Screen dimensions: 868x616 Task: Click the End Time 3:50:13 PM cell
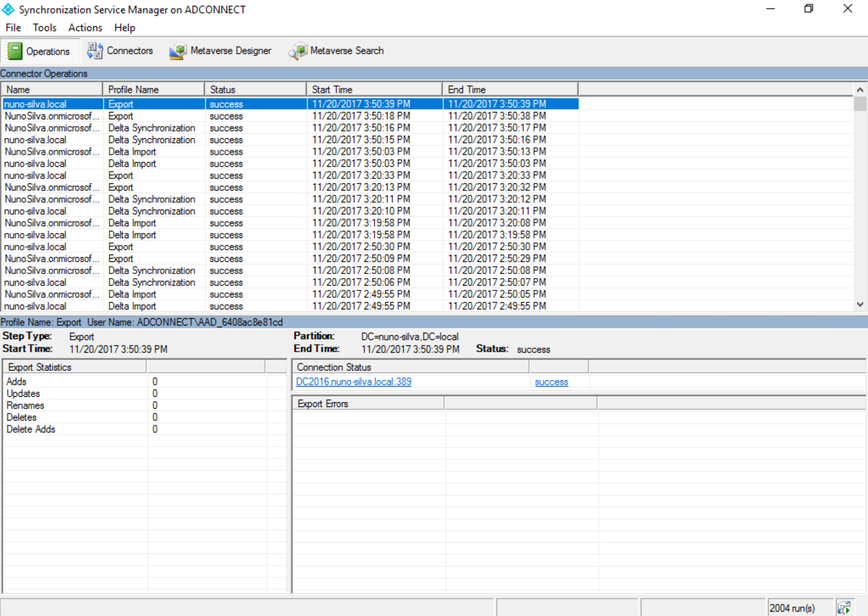pyautogui.click(x=497, y=152)
